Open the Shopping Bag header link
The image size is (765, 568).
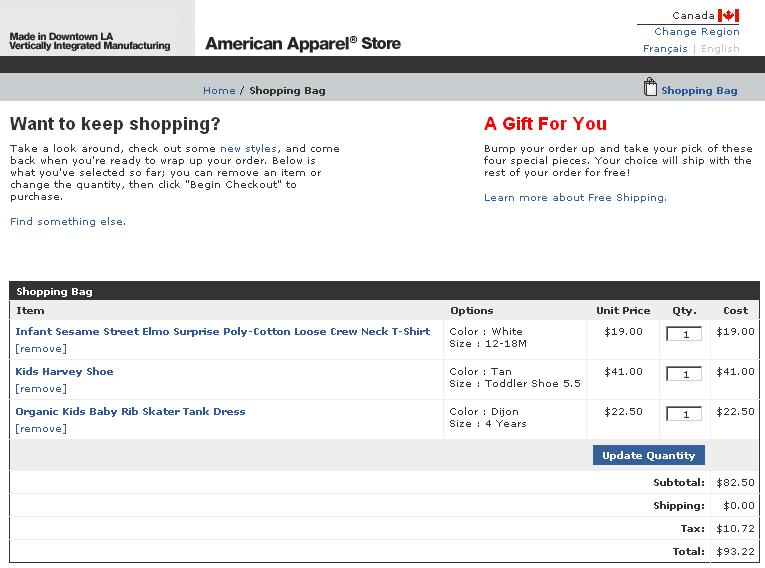click(699, 90)
